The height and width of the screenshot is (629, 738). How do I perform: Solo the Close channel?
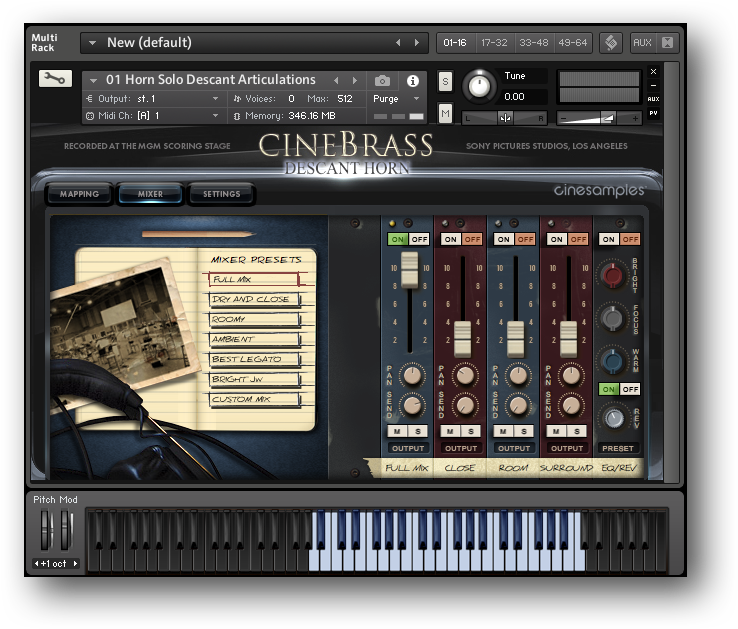coord(471,431)
